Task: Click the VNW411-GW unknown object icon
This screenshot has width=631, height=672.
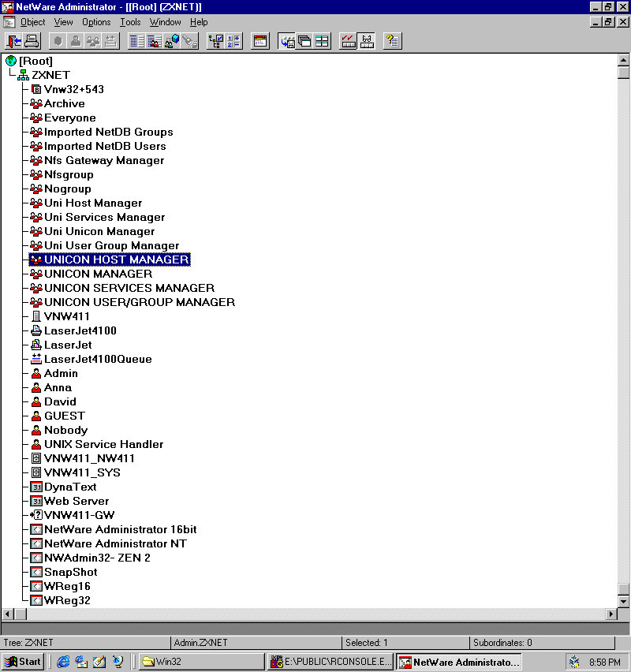Action: point(36,515)
